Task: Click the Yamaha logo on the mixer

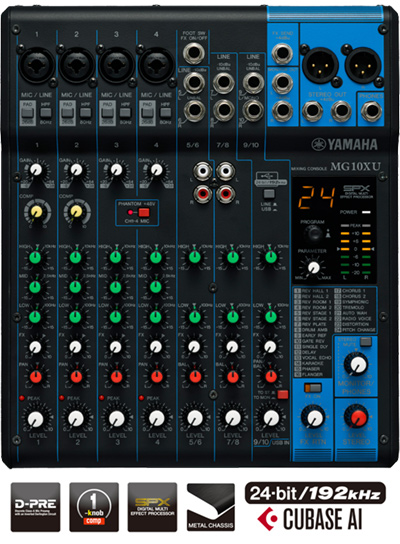Action: [344, 144]
